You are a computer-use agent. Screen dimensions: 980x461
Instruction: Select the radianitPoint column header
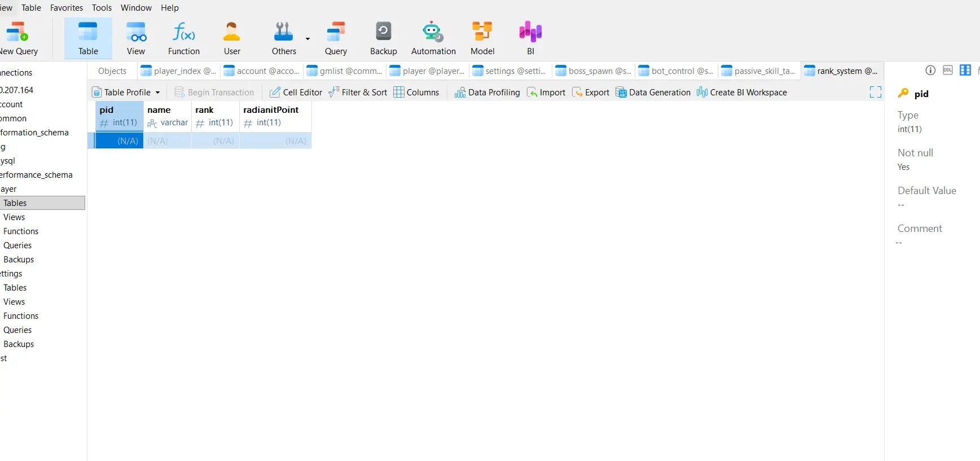(x=271, y=110)
